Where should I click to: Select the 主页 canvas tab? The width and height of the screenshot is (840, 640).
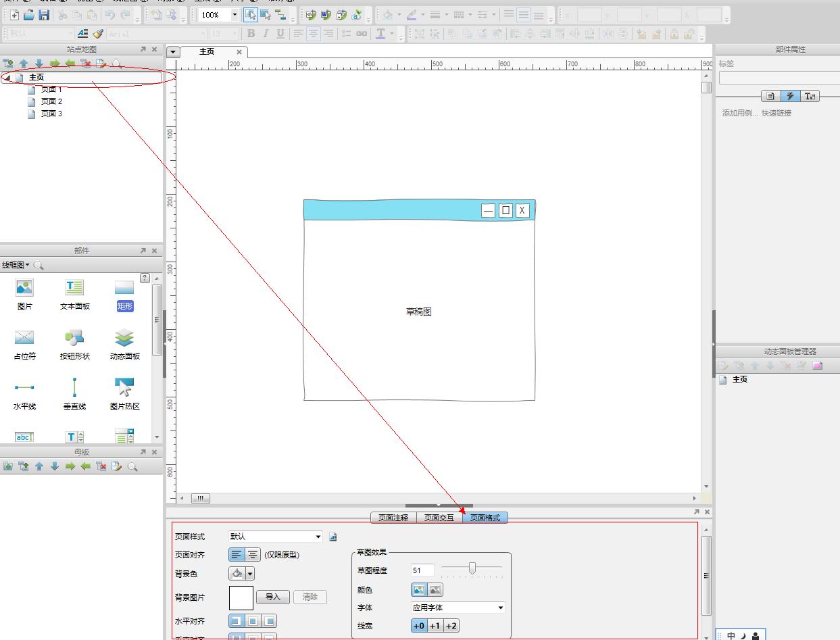[207, 51]
